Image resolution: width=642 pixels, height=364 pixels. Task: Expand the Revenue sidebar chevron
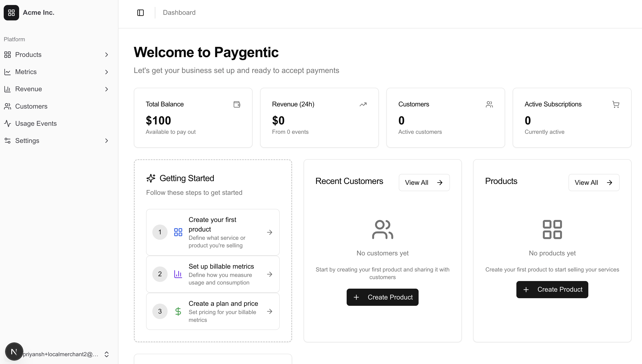pos(106,89)
